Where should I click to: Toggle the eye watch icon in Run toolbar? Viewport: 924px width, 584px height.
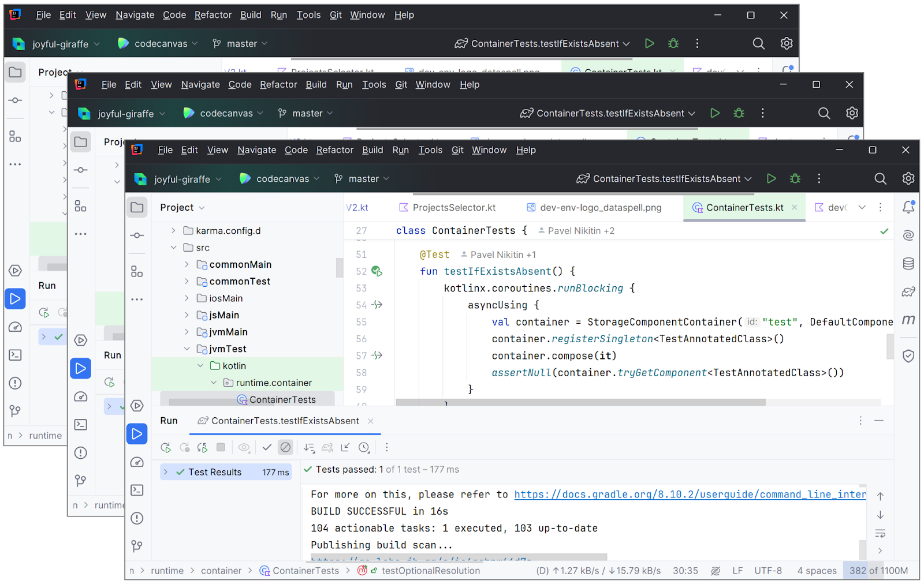point(244,447)
